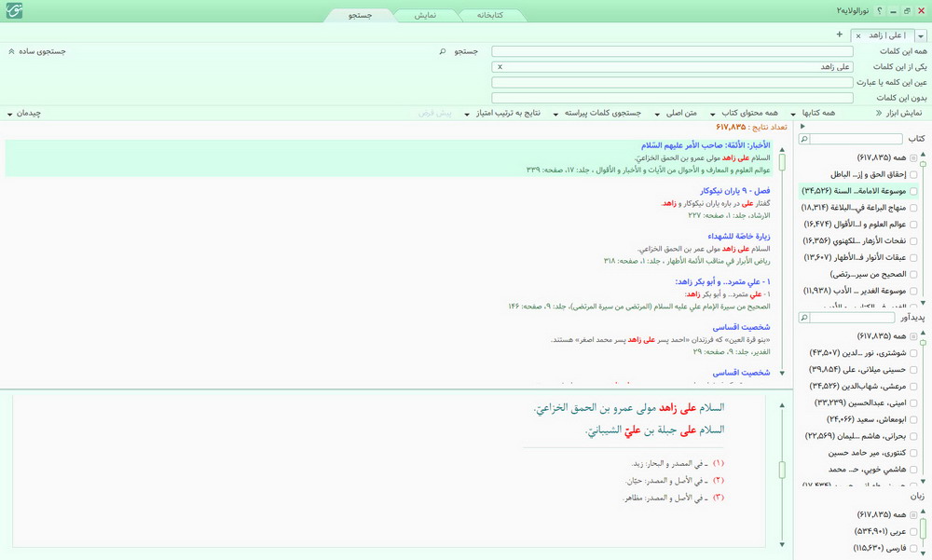
Task: Check the 'منهاج البراعة' book checkbox
Action: (913, 208)
